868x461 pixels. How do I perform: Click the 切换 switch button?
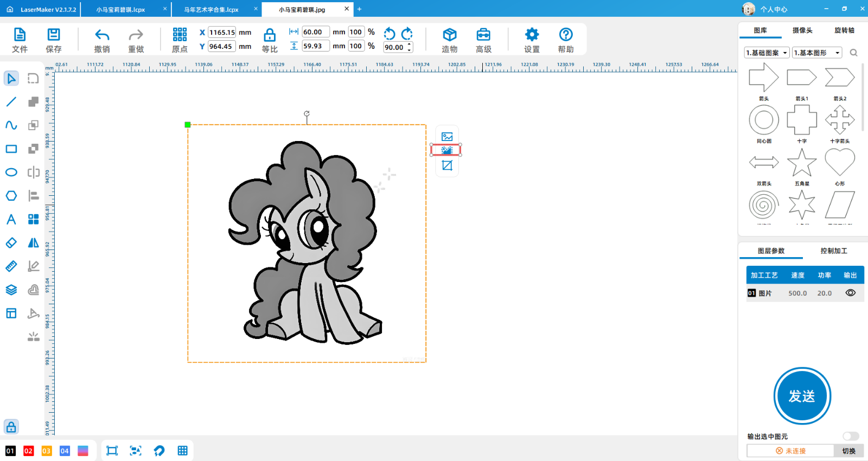848,451
